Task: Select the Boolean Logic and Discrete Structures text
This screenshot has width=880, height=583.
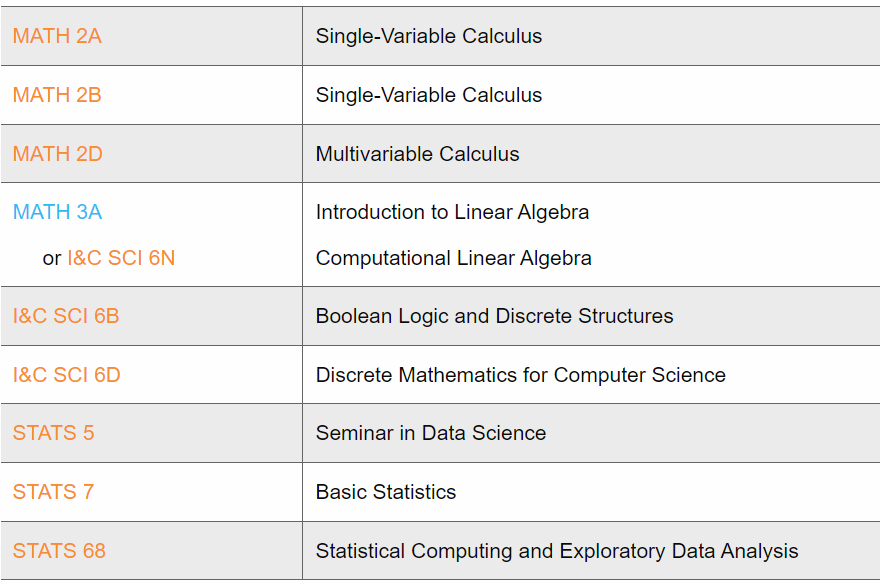Action: (x=494, y=317)
